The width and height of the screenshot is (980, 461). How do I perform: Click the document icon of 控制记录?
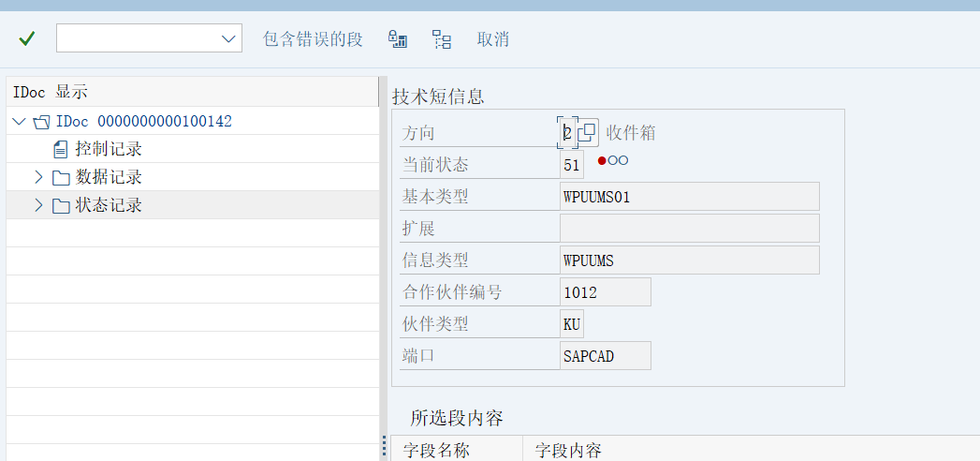61,150
